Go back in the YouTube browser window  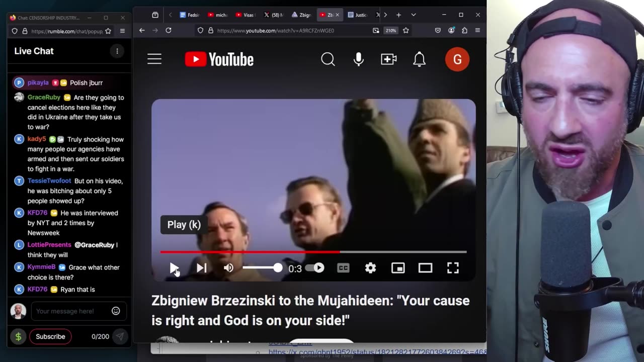(x=142, y=31)
